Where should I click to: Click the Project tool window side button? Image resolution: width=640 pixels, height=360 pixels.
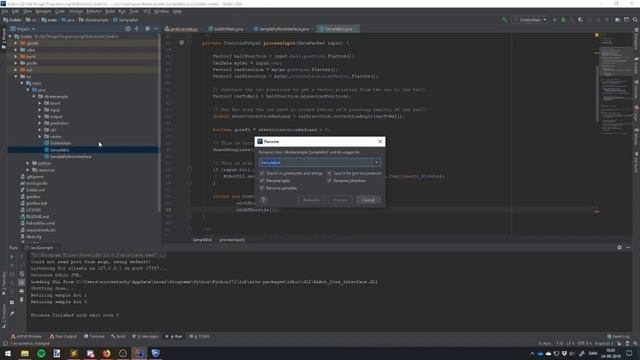[x=4, y=39]
